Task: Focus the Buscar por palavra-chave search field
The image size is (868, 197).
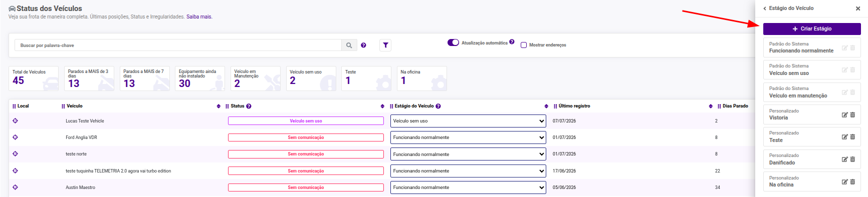Action: coord(178,45)
